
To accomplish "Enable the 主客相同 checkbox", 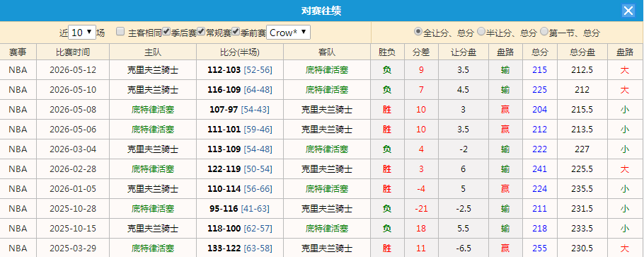I will click(x=120, y=32).
